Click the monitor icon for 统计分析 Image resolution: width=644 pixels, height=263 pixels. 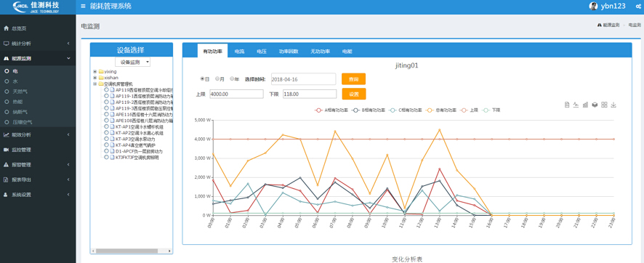[6, 43]
